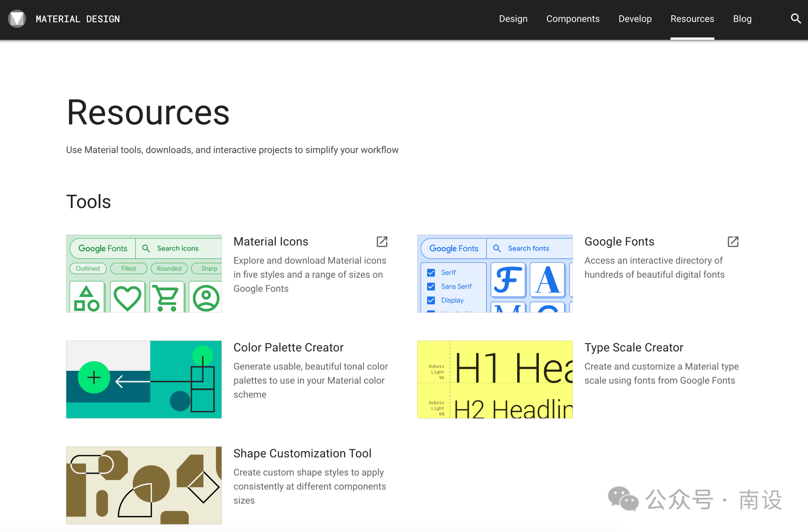The height and width of the screenshot is (532, 808).
Task: Open the search magnifier in header
Action: (795, 18)
